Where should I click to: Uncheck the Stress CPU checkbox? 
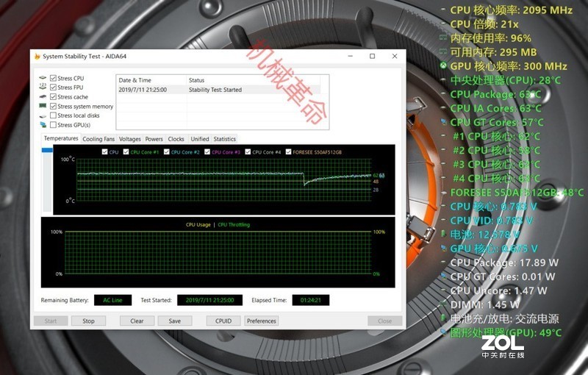coord(53,78)
